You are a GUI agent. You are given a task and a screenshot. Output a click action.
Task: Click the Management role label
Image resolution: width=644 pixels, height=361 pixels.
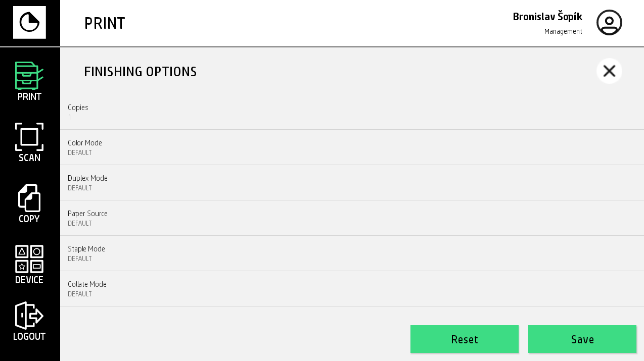[563, 31]
